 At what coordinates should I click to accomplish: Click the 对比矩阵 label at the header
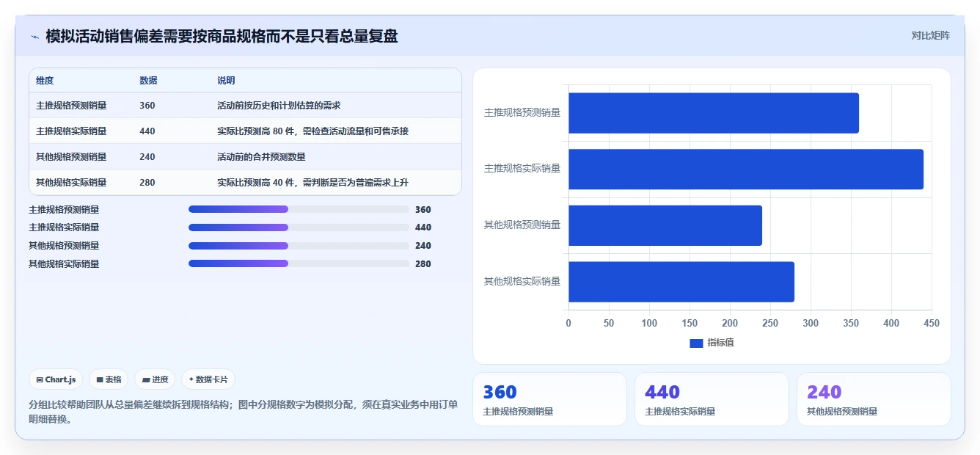point(930,36)
